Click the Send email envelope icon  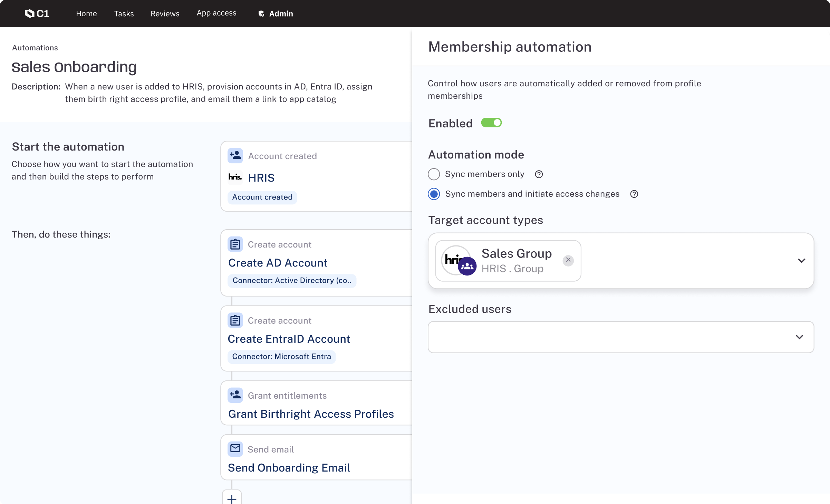(x=235, y=449)
